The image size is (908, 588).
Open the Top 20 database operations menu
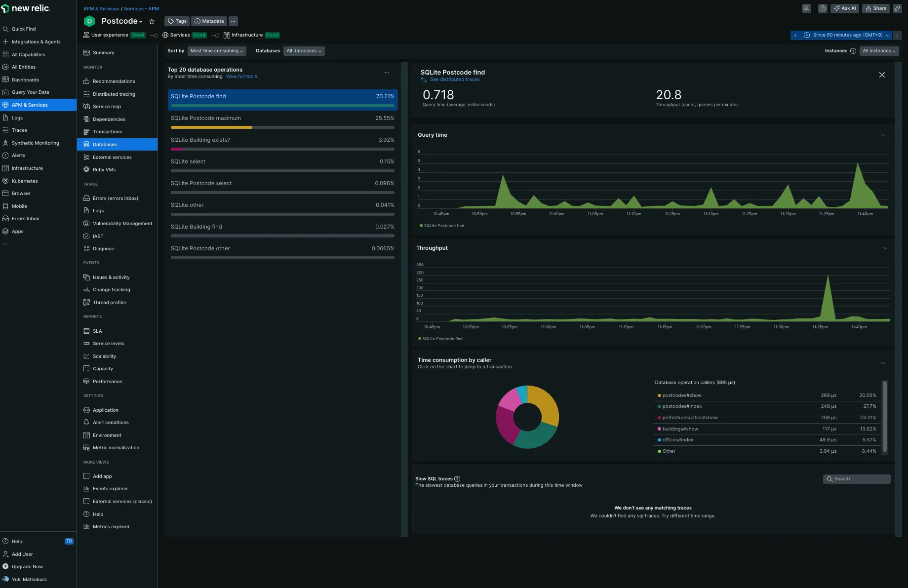pos(387,73)
